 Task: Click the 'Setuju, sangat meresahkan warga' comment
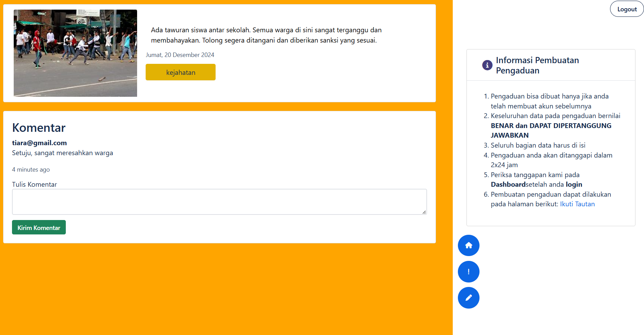click(62, 153)
